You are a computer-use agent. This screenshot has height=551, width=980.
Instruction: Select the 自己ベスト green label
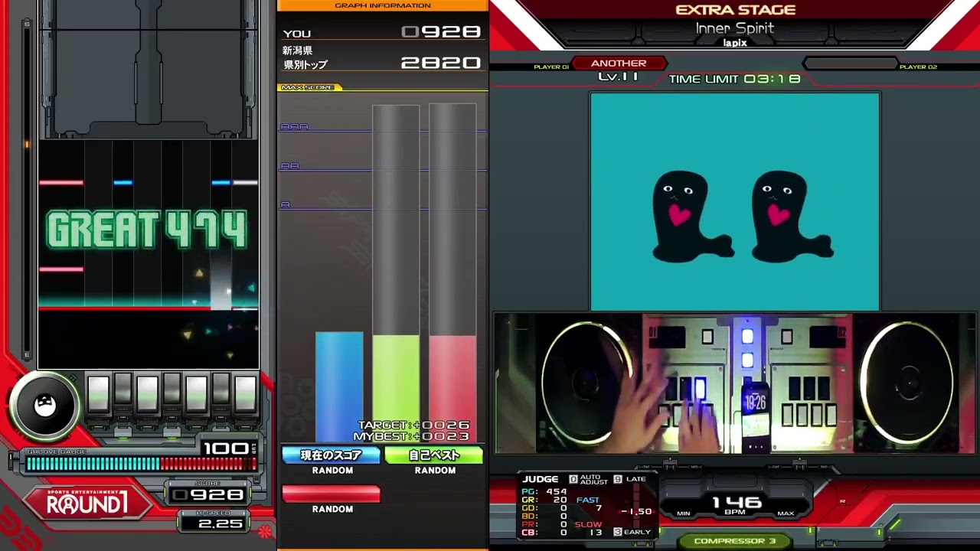[x=434, y=455]
